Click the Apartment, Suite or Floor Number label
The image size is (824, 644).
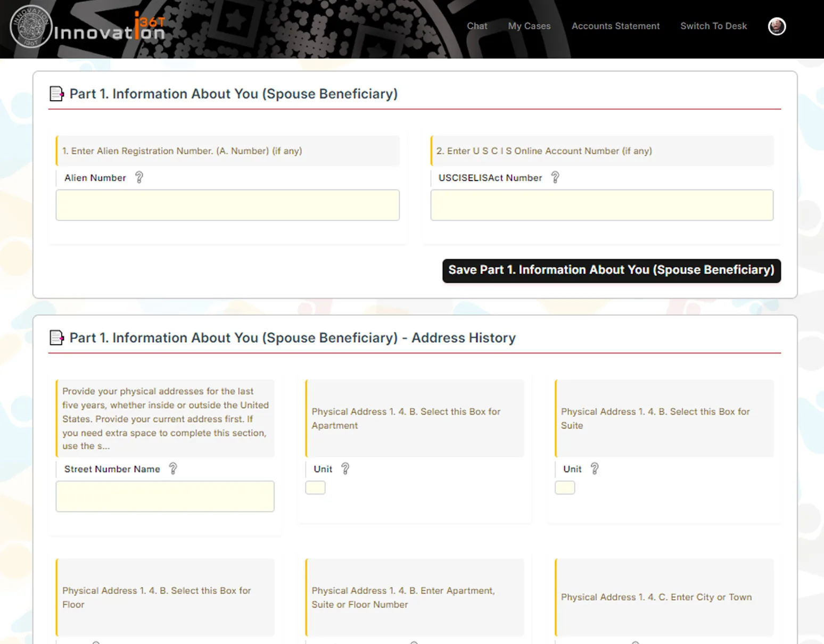(403, 598)
